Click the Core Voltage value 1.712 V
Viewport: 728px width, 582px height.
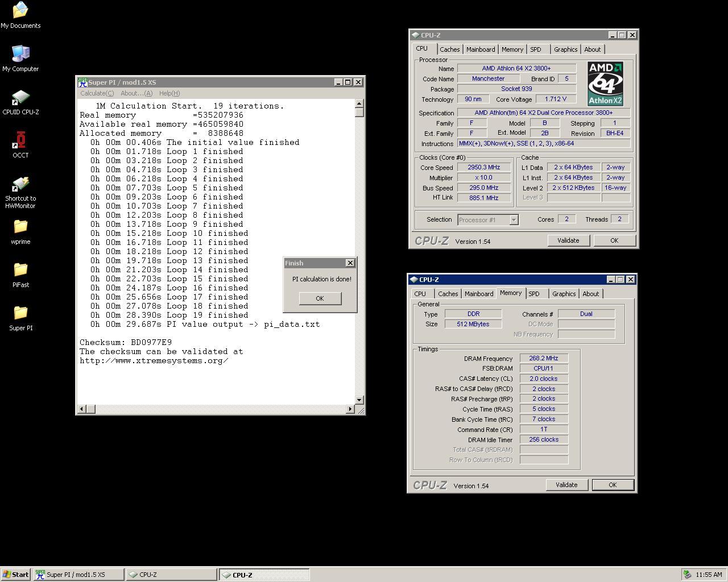click(x=556, y=99)
